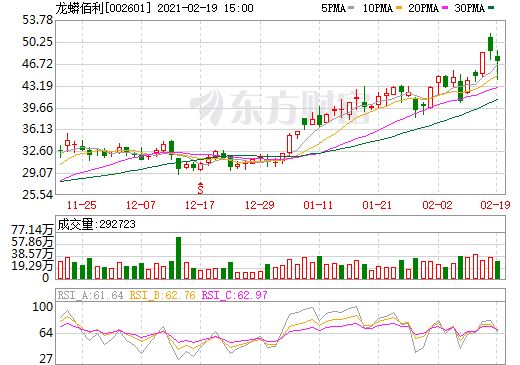
Task: Click the 46.72 price axis label
Action: (x=38, y=64)
